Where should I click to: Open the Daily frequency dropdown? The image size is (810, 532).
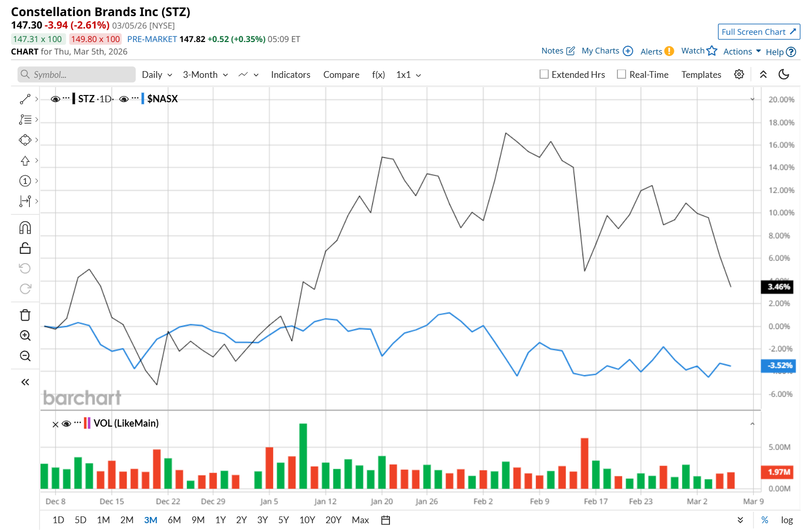[x=157, y=75]
